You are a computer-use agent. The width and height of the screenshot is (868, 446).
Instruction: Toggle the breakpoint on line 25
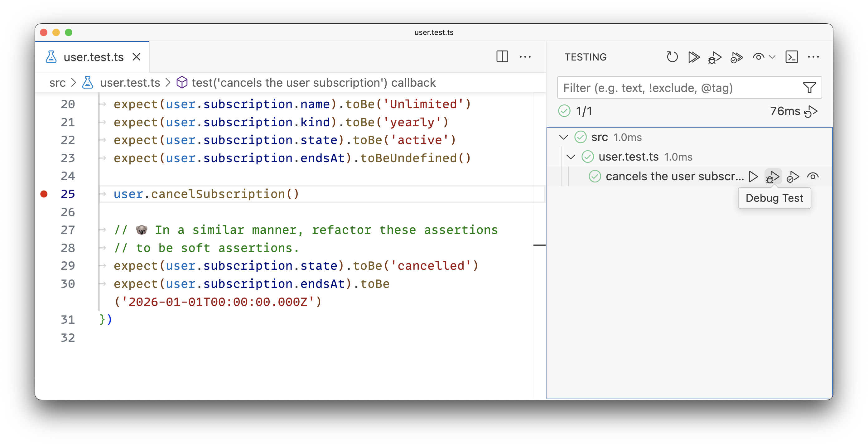pos(44,194)
